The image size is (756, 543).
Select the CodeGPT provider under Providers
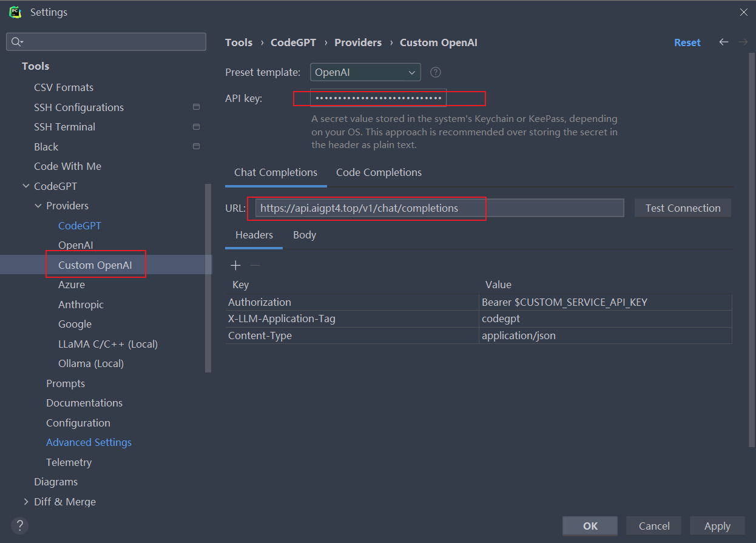(79, 226)
